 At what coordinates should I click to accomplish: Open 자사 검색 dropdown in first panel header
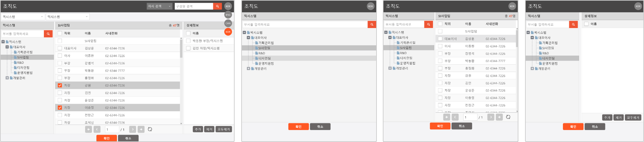point(160,6)
